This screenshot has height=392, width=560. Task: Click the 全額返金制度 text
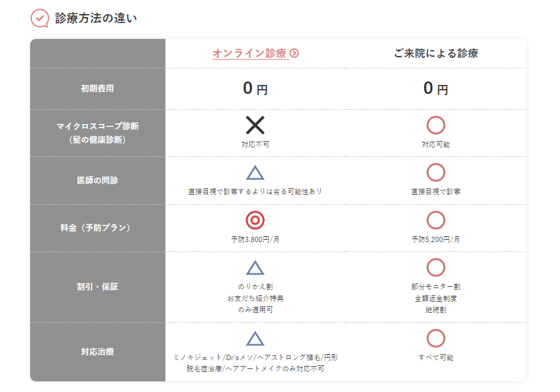(x=436, y=299)
